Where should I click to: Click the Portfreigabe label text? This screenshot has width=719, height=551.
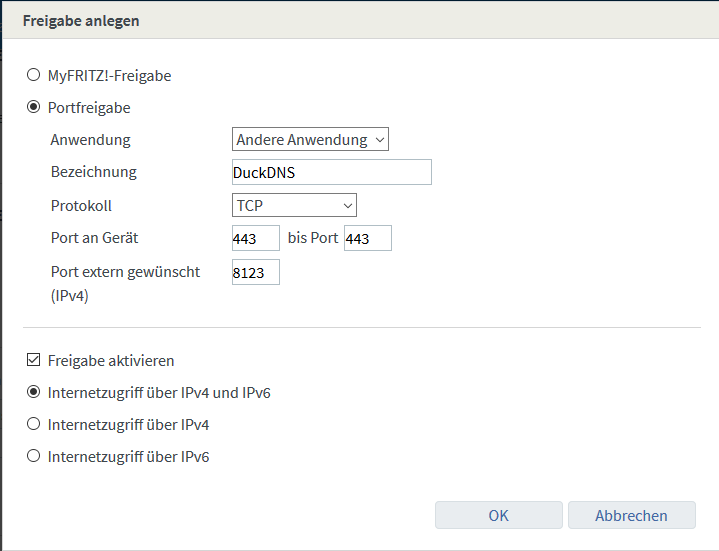pos(89,108)
